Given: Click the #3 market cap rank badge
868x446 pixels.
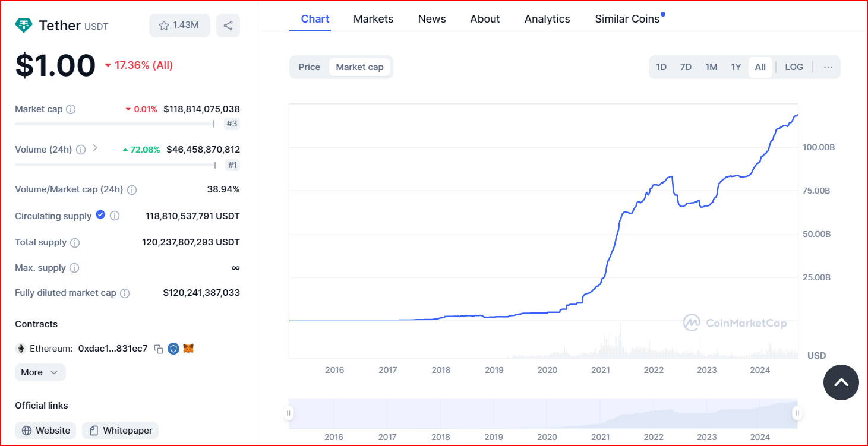Looking at the screenshot, I should (x=232, y=124).
